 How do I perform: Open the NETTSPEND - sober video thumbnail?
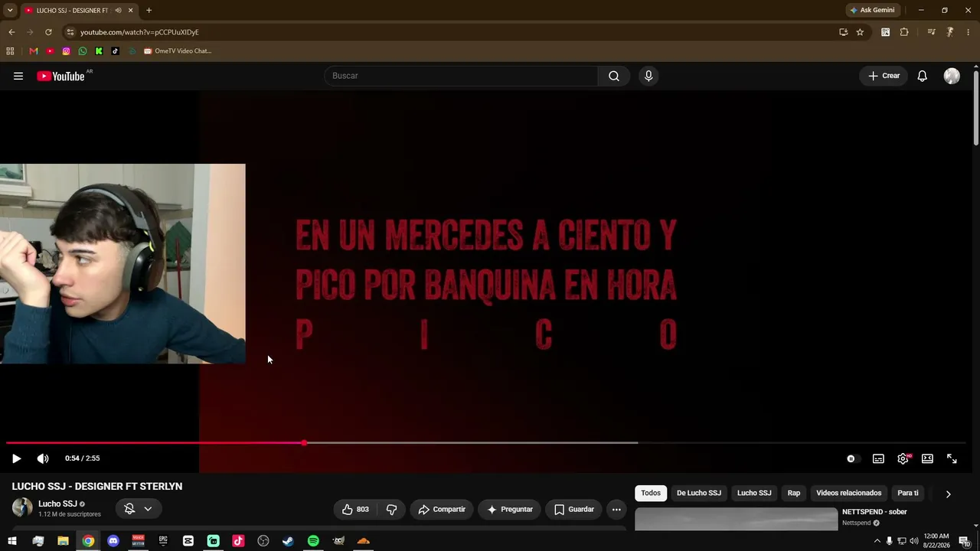coord(737,518)
